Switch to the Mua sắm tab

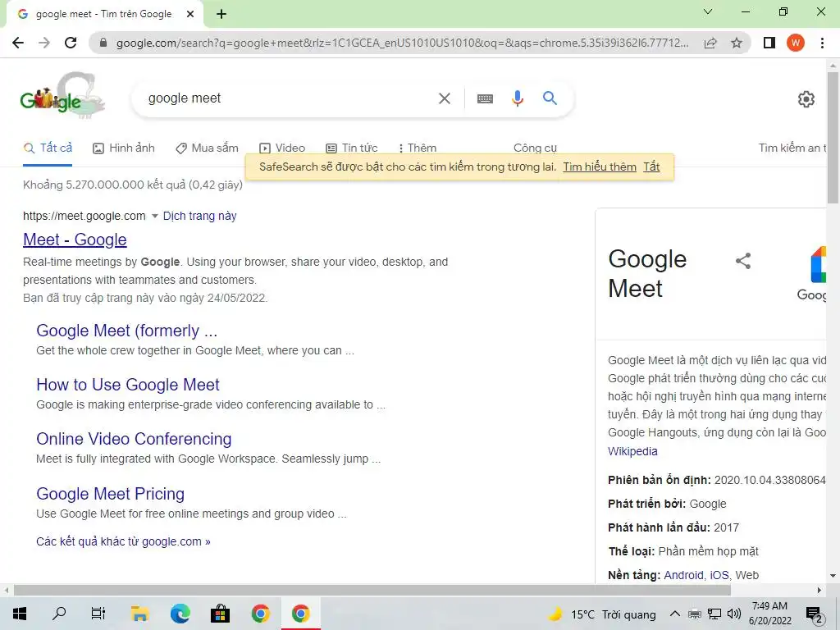[x=207, y=148]
